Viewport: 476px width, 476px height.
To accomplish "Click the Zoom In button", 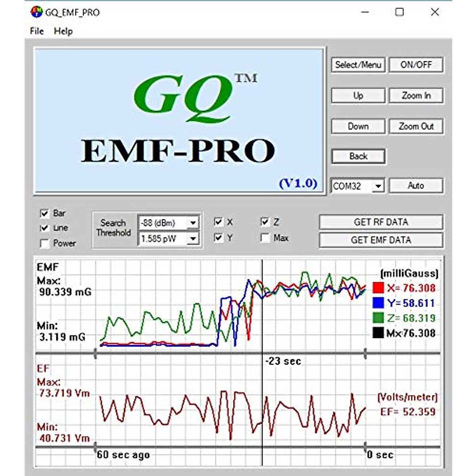I will pos(416,96).
